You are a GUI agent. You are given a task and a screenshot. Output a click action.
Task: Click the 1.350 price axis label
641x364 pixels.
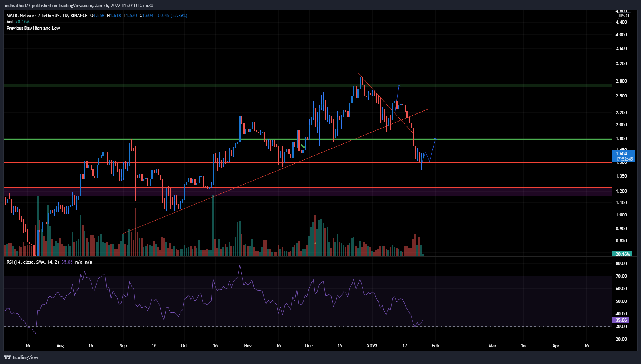[621, 176]
